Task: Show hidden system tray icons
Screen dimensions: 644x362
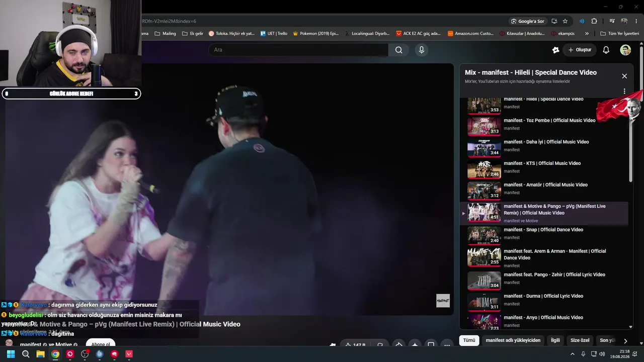Action: pos(572,354)
